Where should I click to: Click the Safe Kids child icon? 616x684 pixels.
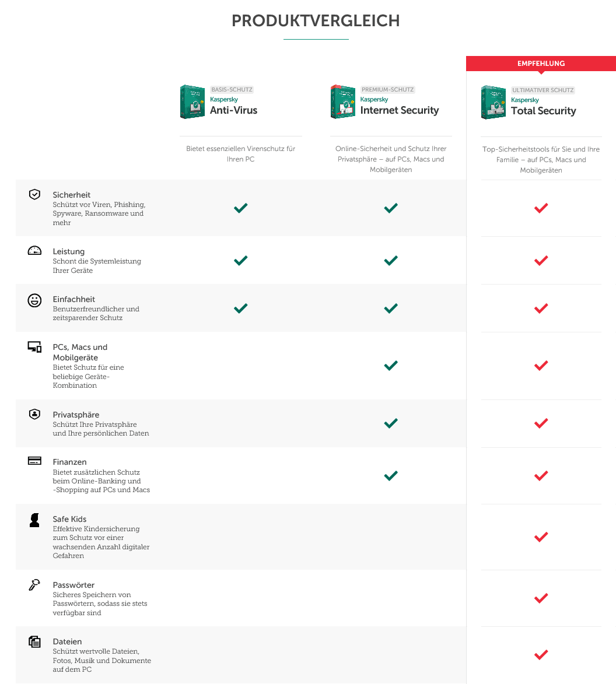(x=34, y=520)
